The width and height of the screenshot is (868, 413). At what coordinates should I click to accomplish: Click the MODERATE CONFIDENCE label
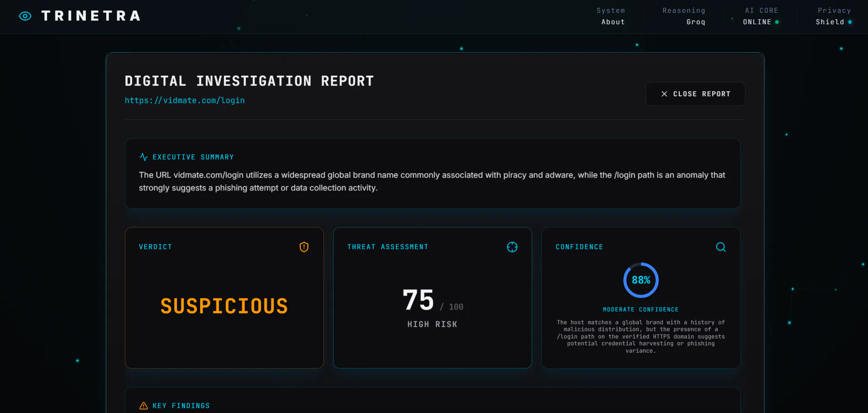[641, 310]
